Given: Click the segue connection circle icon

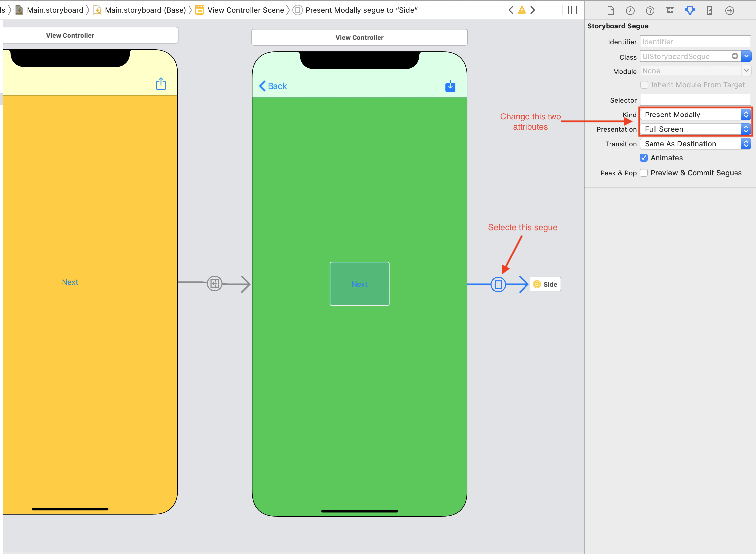Looking at the screenshot, I should tap(498, 284).
